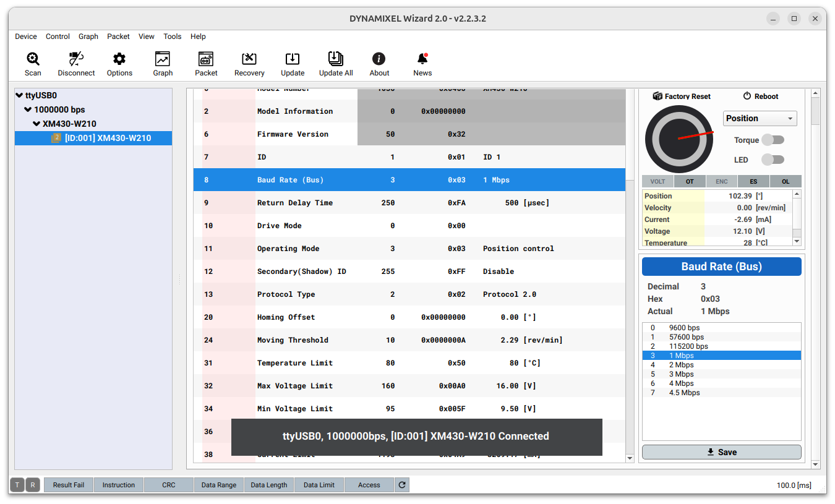Open the Packet toolbar icon
Viewport: 835px width, 504px height.
(x=206, y=59)
